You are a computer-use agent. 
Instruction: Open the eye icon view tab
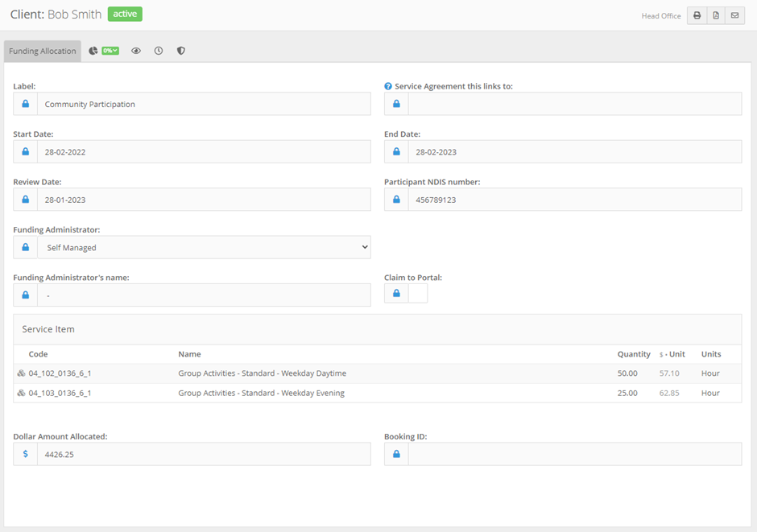[136, 51]
